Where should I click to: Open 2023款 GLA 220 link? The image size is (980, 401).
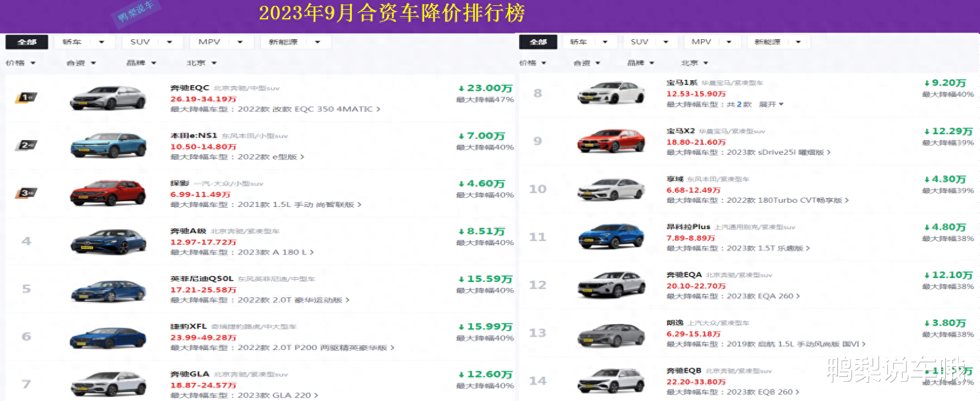[277, 395]
